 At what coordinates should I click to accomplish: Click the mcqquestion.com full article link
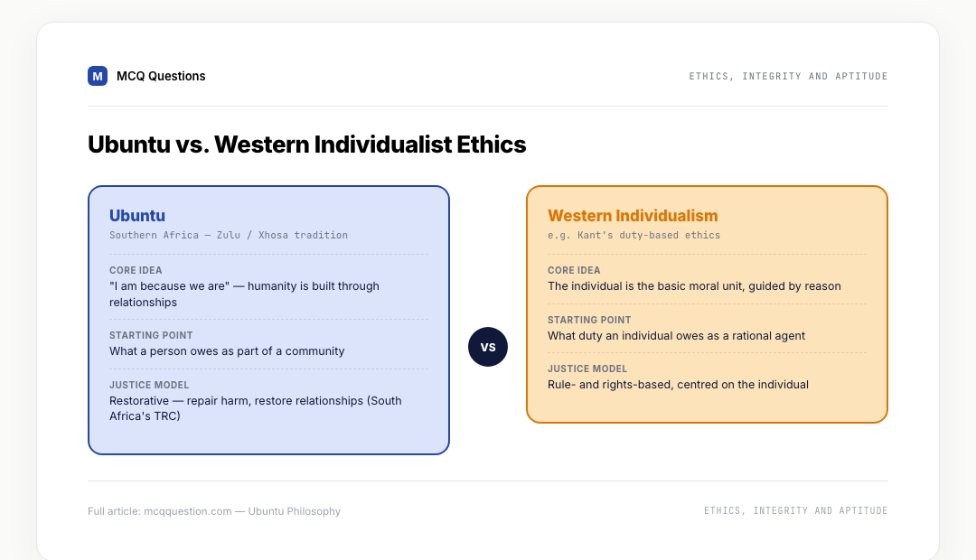click(x=214, y=511)
